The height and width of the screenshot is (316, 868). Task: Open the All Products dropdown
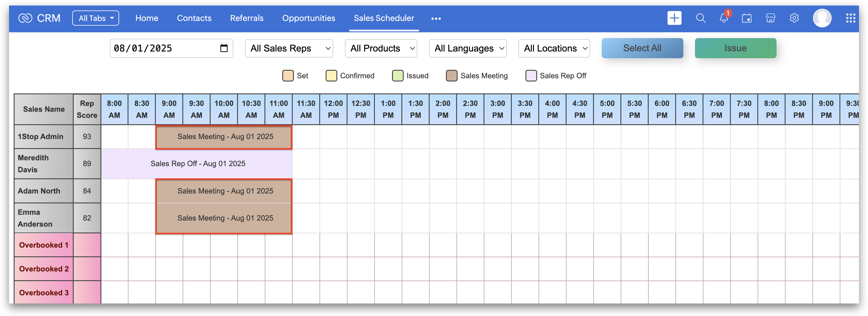(x=381, y=48)
